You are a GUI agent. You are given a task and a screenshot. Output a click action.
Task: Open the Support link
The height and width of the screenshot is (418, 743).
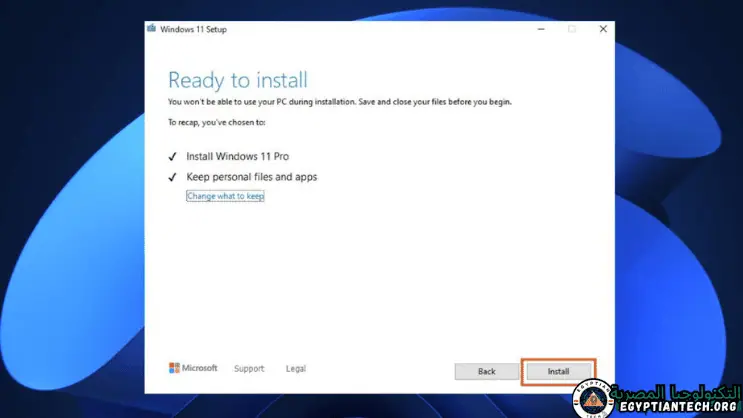[x=249, y=369]
